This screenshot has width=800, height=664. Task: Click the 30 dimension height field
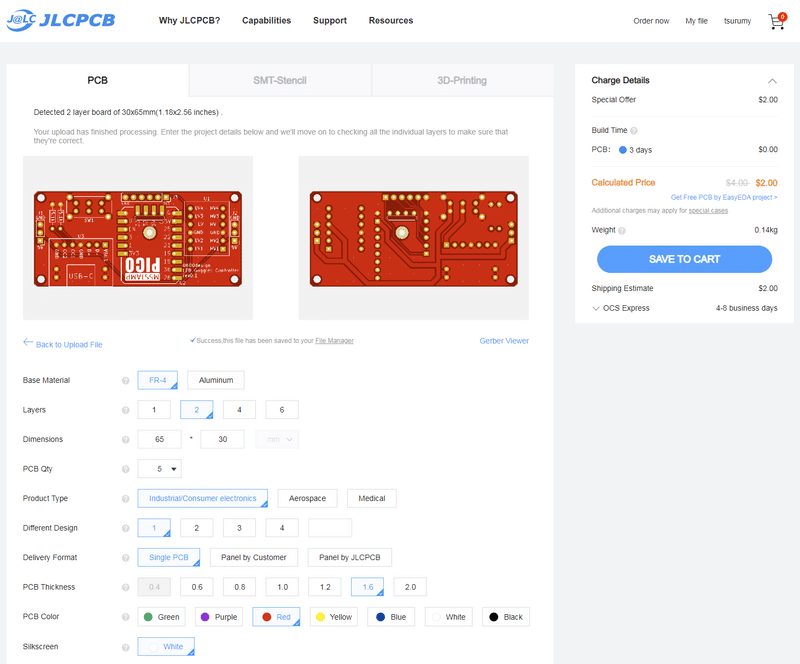[x=222, y=439]
